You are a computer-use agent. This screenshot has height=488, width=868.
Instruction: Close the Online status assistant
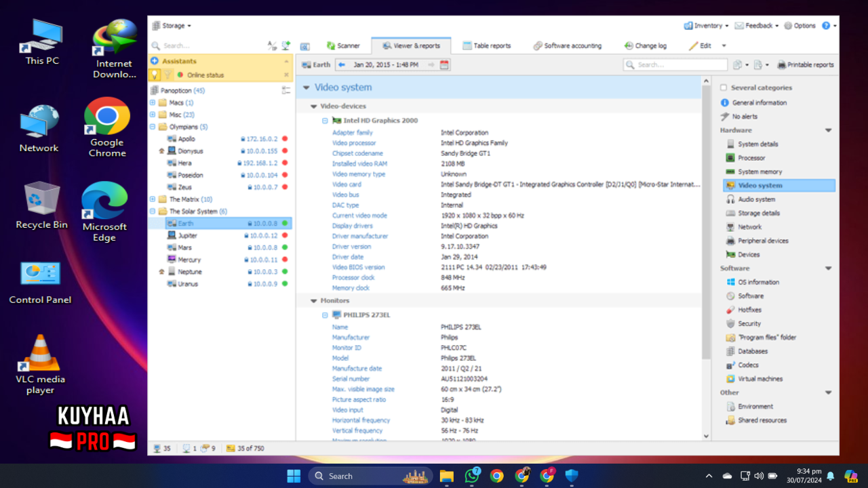pyautogui.click(x=286, y=75)
